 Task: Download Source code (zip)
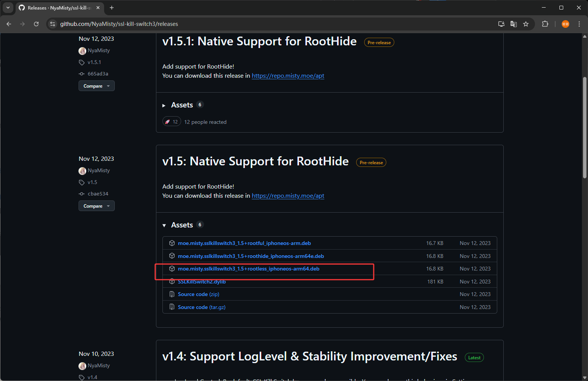pyautogui.click(x=199, y=294)
